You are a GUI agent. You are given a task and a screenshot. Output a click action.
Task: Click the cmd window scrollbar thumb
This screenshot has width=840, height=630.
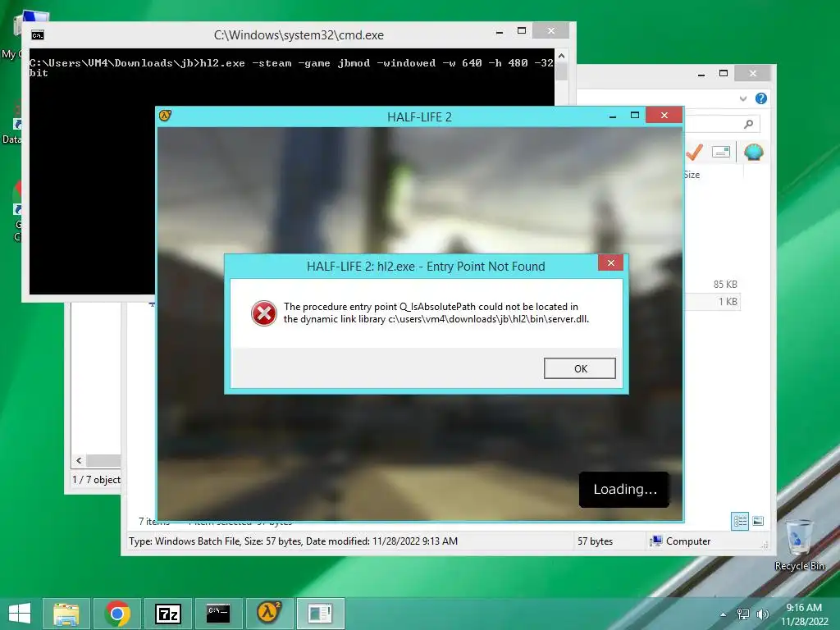[x=561, y=71]
